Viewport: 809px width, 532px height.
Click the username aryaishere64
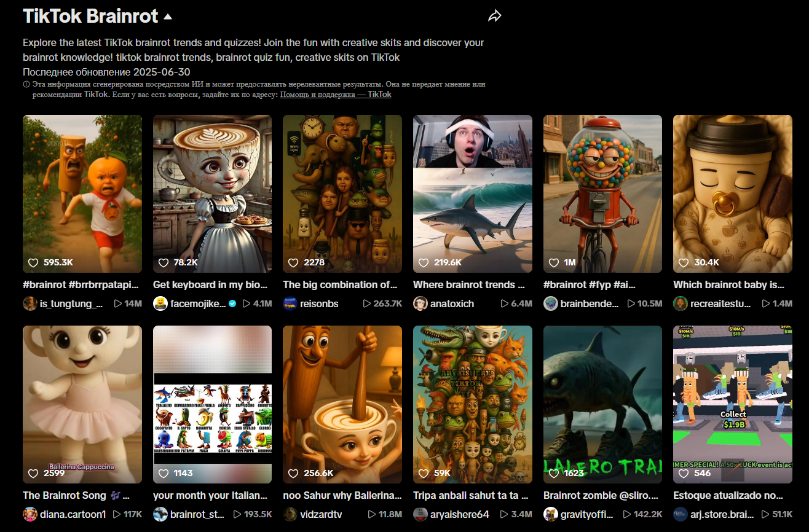click(460, 514)
